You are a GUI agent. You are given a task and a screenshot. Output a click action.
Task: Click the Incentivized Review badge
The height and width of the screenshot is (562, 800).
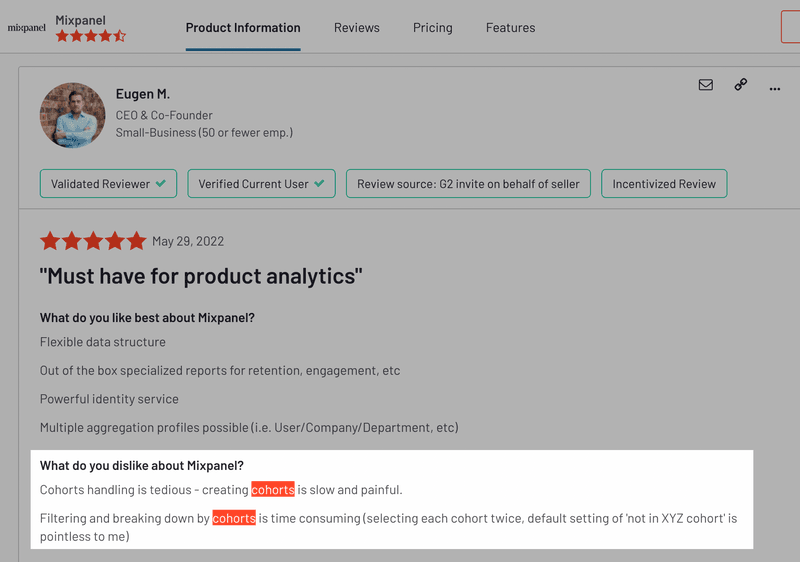[664, 184]
